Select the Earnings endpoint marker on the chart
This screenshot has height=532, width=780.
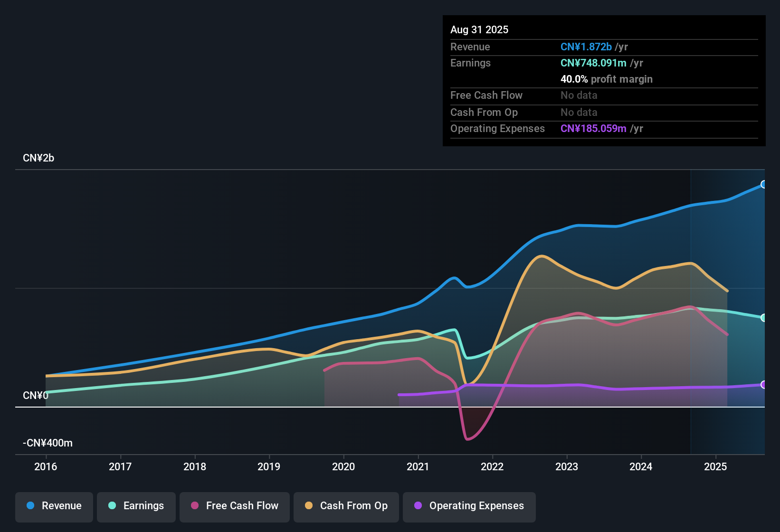763,317
